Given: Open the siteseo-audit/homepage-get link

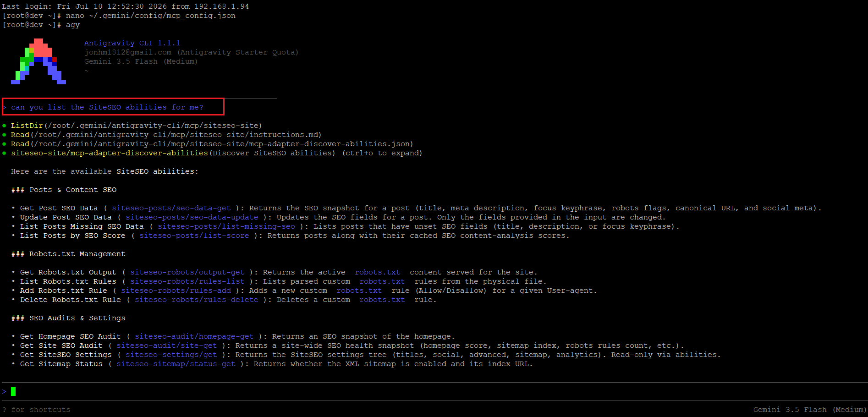Looking at the screenshot, I should 194,336.
